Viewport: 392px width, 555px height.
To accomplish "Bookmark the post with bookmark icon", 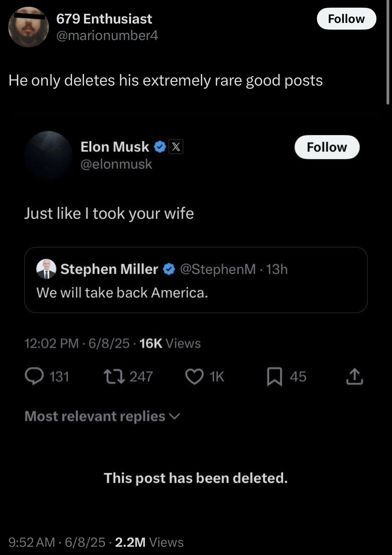I will point(274,377).
